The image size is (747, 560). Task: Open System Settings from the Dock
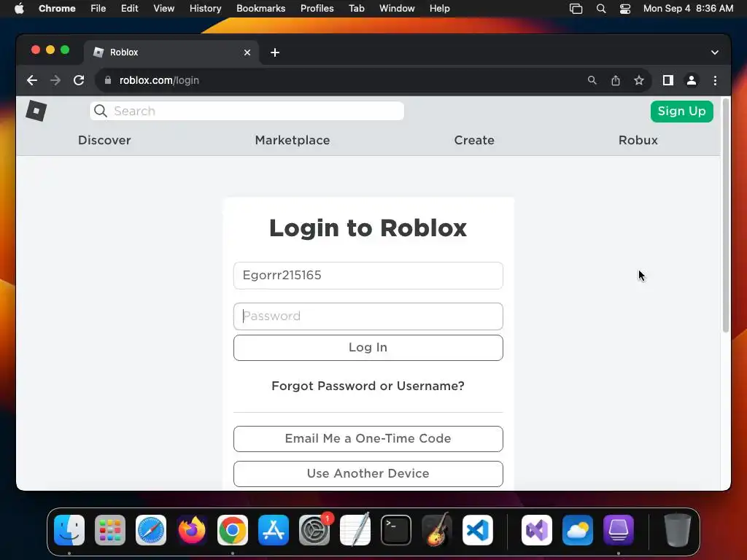pos(314,530)
